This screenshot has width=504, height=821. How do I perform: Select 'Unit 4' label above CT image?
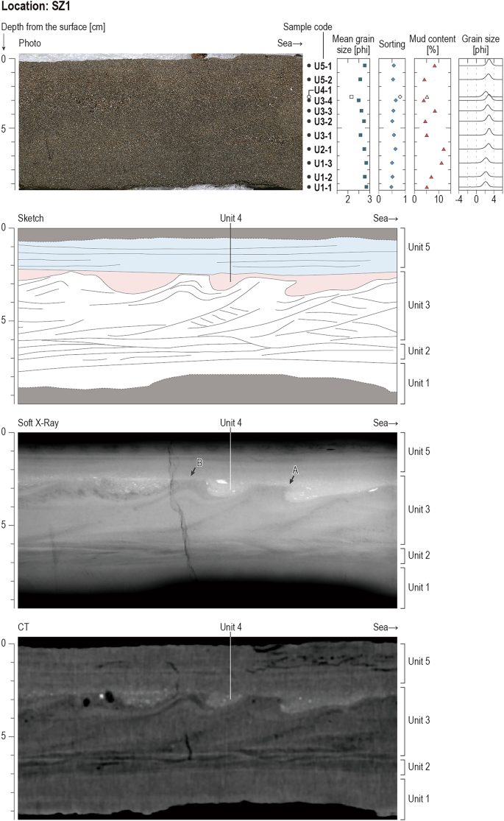[x=231, y=627]
